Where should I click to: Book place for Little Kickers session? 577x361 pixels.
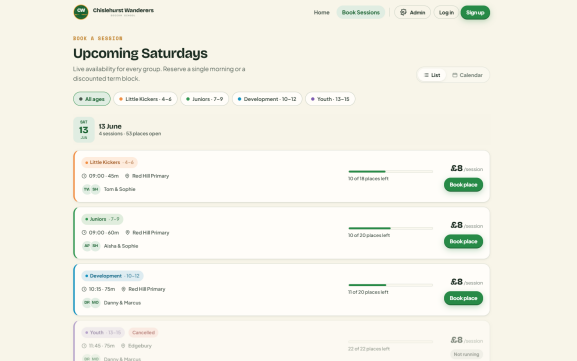pos(463,185)
